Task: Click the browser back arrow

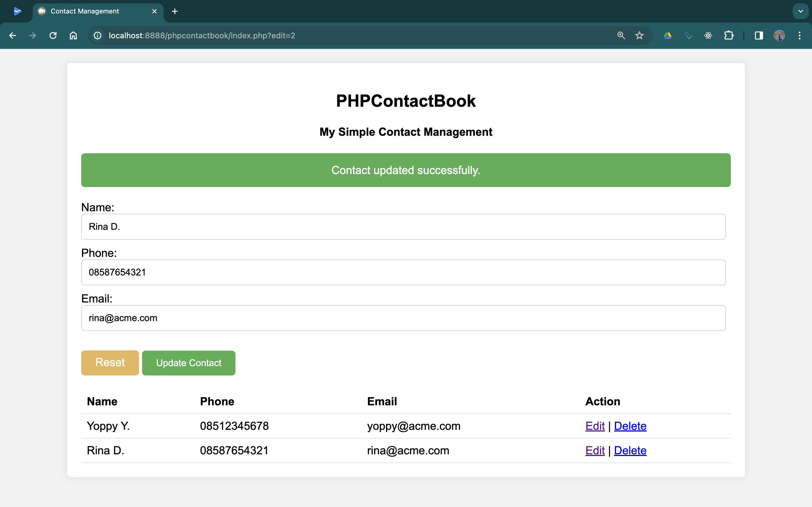Action: pyautogui.click(x=12, y=35)
